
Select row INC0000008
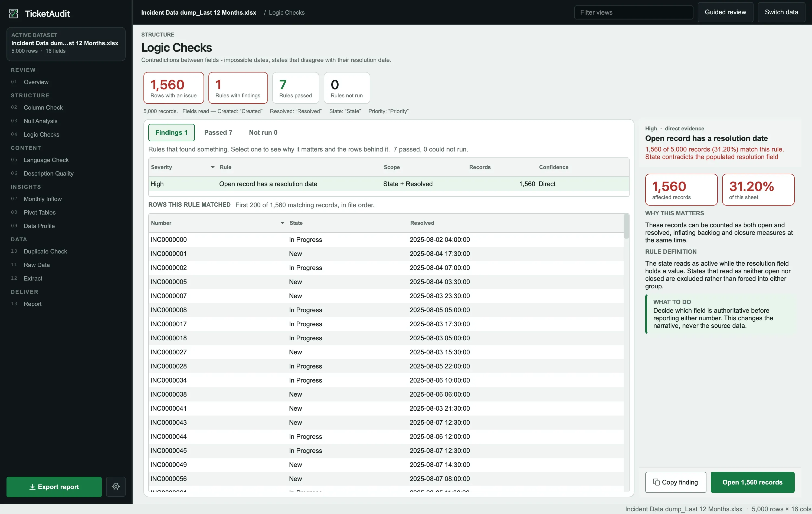(x=386, y=310)
